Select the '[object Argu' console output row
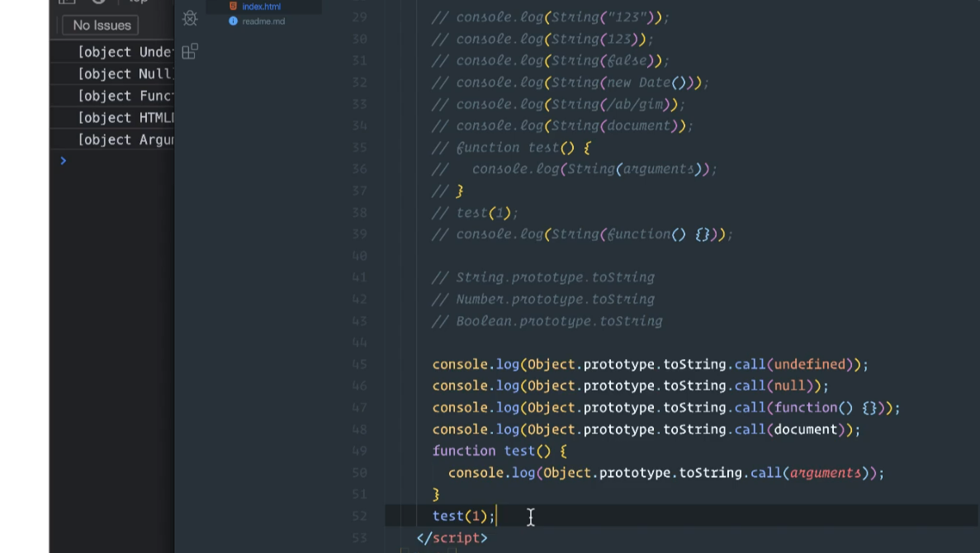This screenshot has height=553, width=980. [x=112, y=139]
